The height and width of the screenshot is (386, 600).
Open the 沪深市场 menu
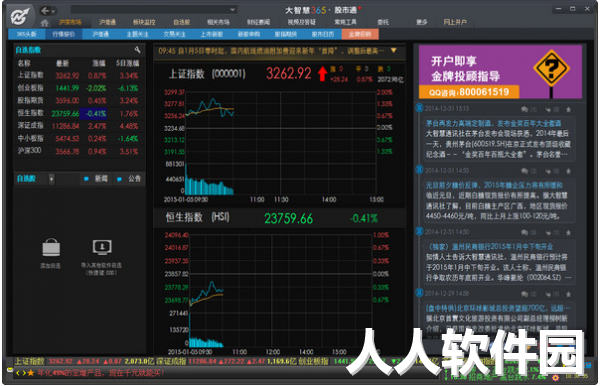point(70,22)
